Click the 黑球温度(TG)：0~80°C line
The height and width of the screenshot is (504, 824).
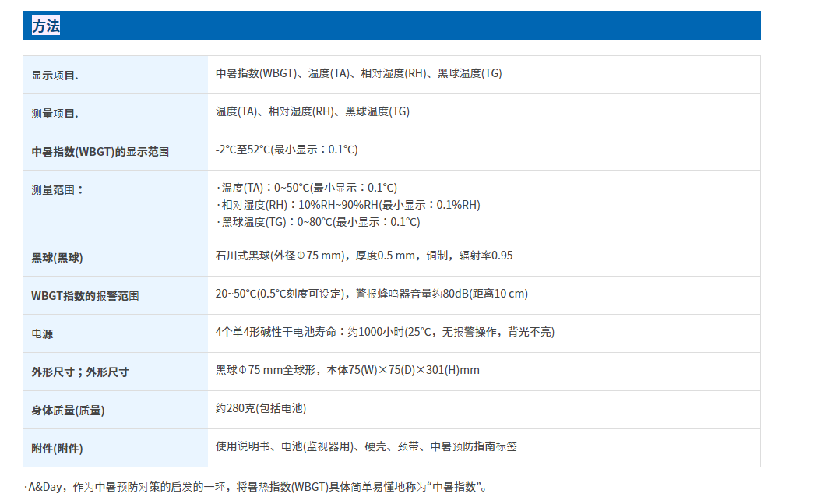(318, 222)
